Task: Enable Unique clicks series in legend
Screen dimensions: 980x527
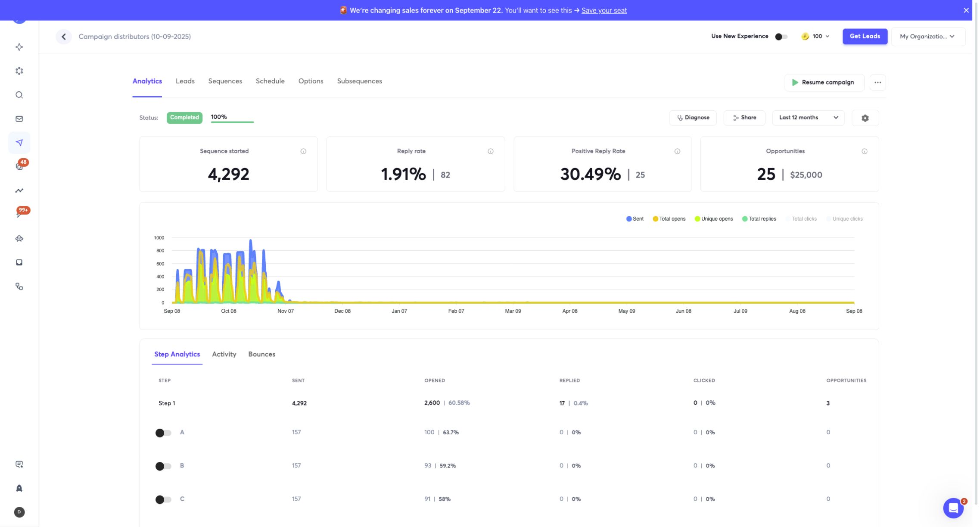Action: [844, 219]
